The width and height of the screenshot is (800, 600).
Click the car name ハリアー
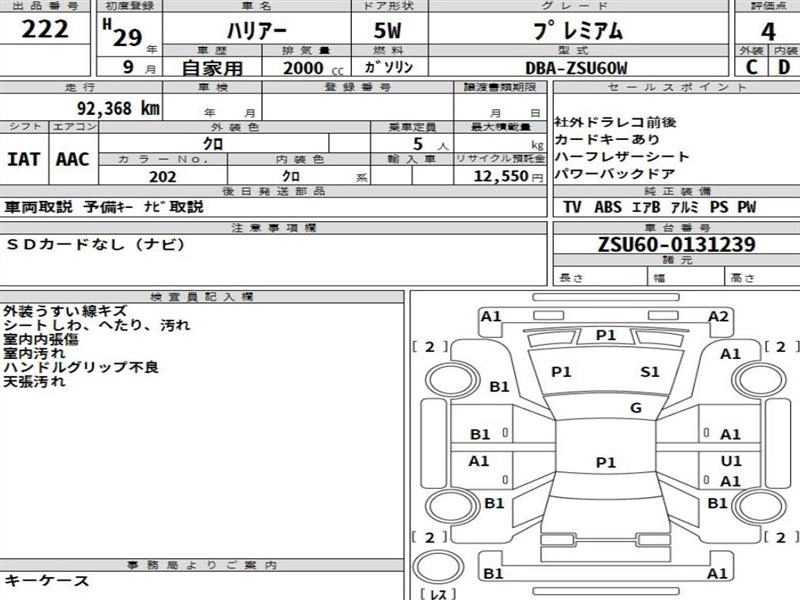pyautogui.click(x=257, y=31)
